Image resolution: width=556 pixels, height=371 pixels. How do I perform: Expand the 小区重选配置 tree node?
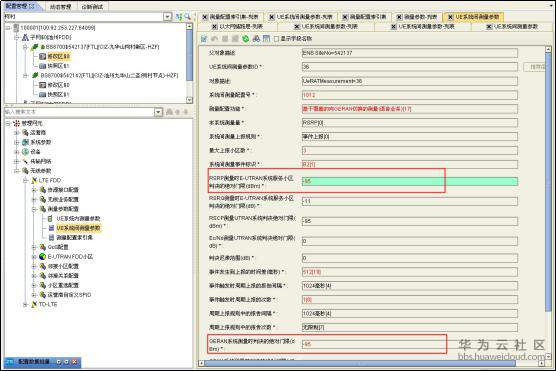coord(34,285)
